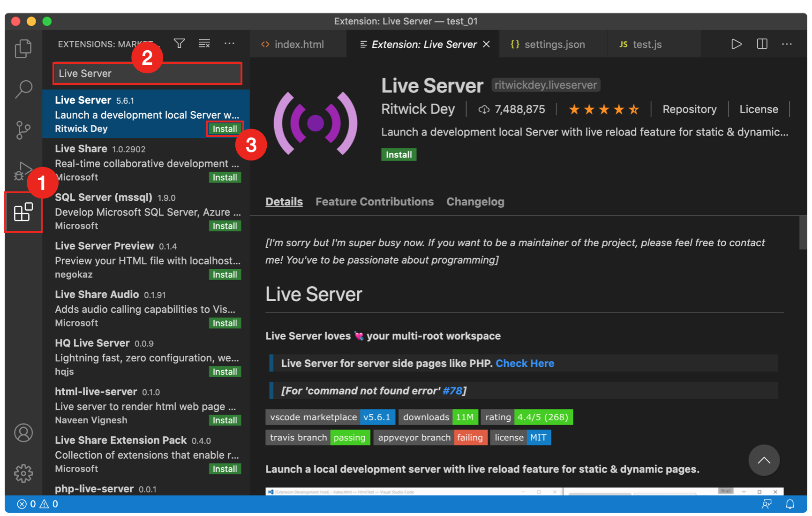Open editor more actions ellipsis
Screen dimensions: 812x516
[787, 44]
